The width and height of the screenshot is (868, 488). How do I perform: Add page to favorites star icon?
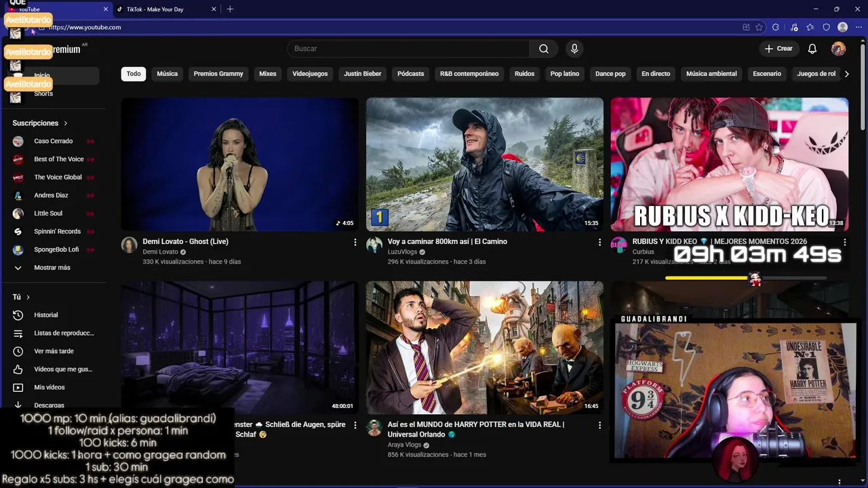759,27
